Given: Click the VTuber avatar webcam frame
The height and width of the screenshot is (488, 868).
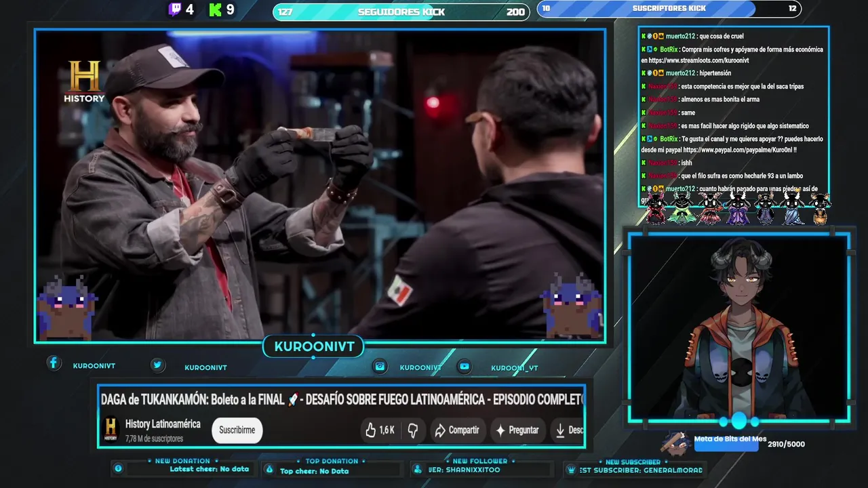Looking at the screenshot, I should pos(738,328).
